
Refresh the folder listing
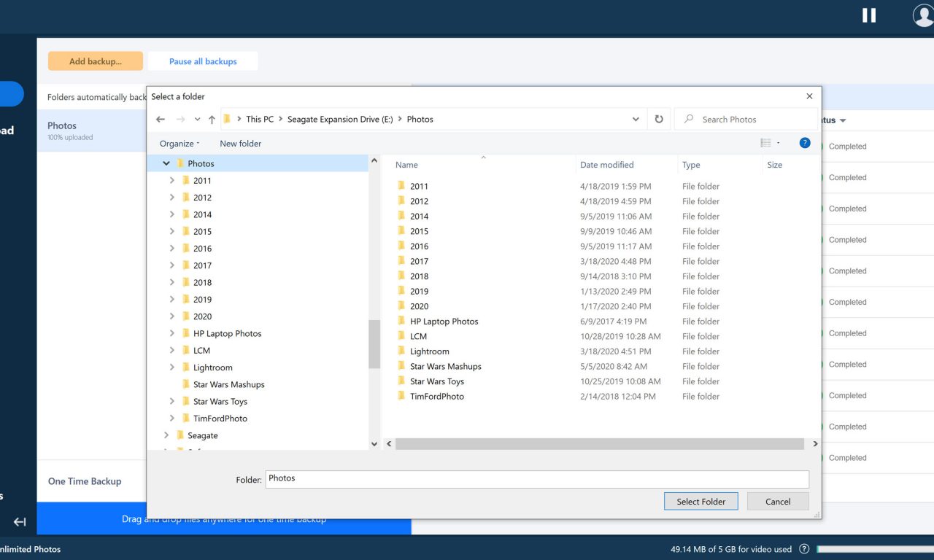(x=659, y=120)
